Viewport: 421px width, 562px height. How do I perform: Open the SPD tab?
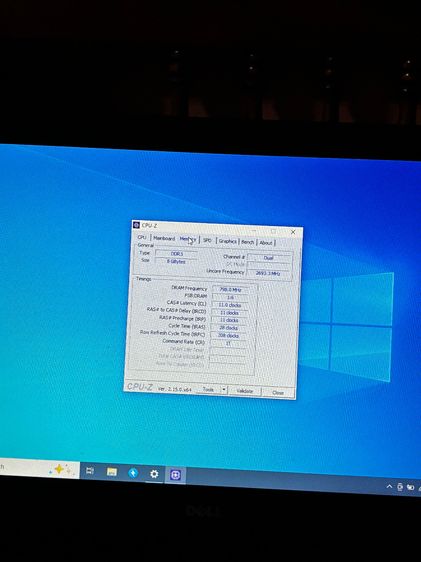pos(207,240)
